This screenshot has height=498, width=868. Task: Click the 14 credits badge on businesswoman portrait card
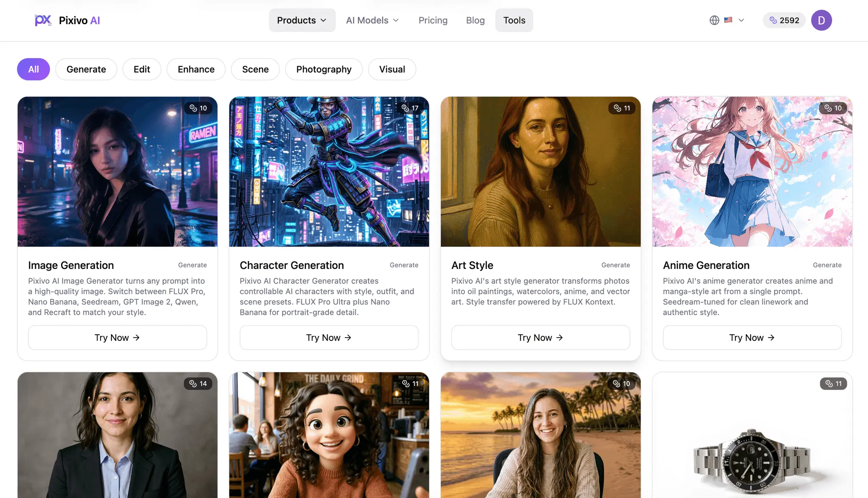[198, 383]
